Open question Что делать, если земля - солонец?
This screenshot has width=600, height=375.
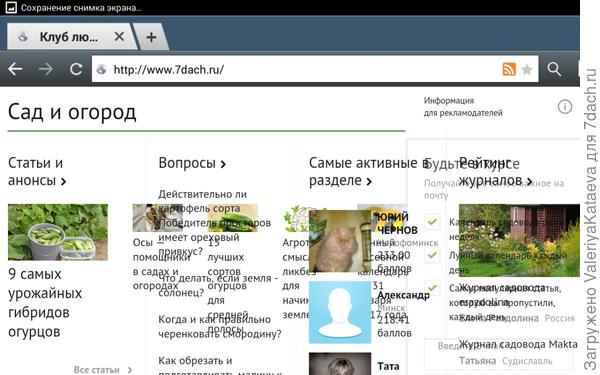[218, 285]
